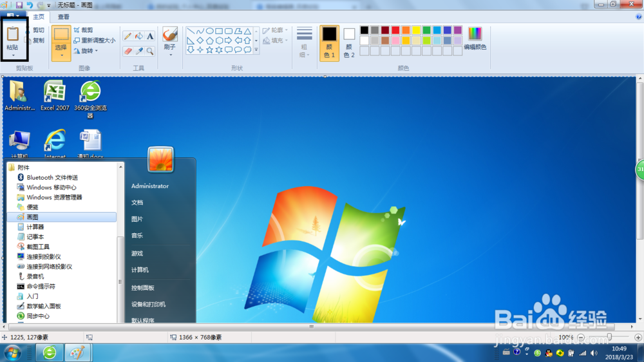Click the zoom slider handle
Image resolution: width=644 pixels, height=362 pixels.
(x=609, y=337)
